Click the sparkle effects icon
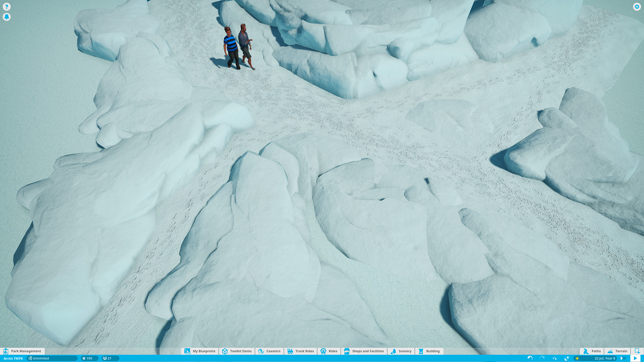Viewport: 644px width, 362px height. [555, 358]
